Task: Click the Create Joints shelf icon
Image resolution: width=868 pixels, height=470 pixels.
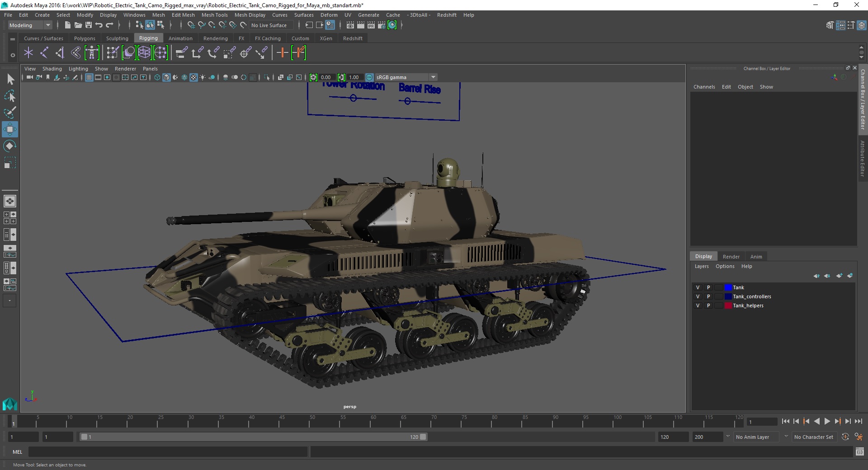Action: click(44, 53)
